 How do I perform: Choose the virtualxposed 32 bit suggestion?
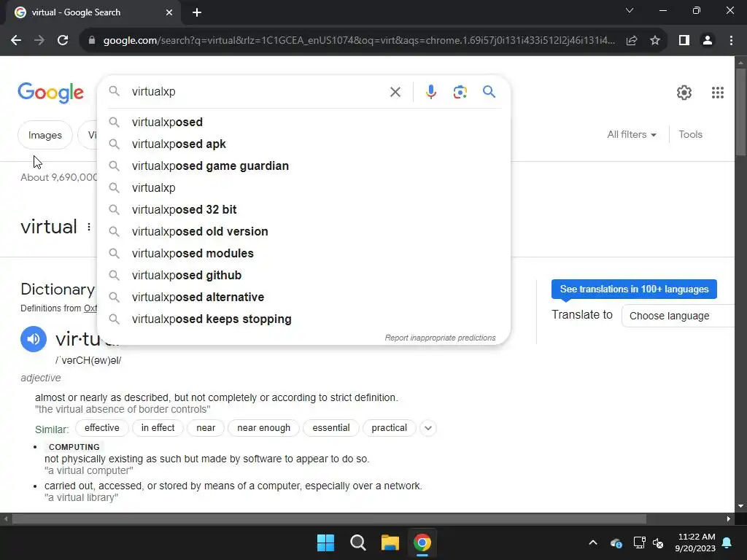pyautogui.click(x=303, y=210)
